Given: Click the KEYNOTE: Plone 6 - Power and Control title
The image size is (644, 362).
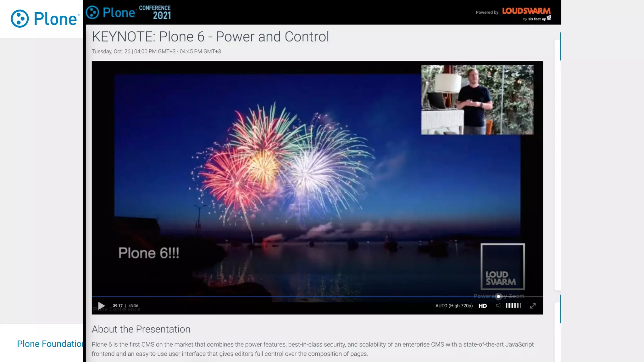Looking at the screenshot, I should 210,36.
